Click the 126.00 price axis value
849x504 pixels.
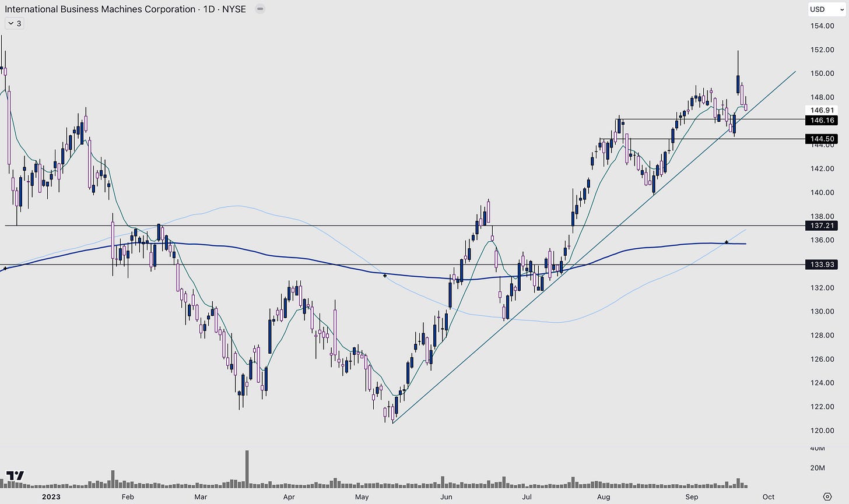click(822, 359)
